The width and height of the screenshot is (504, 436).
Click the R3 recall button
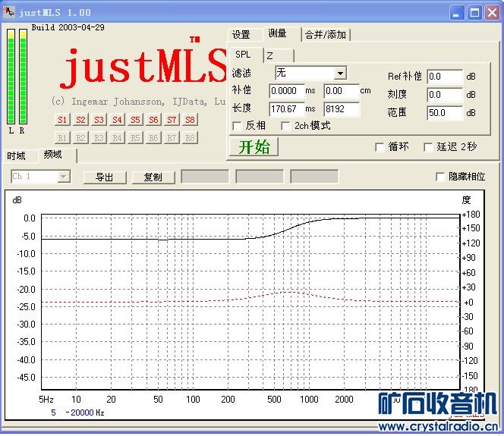point(99,138)
